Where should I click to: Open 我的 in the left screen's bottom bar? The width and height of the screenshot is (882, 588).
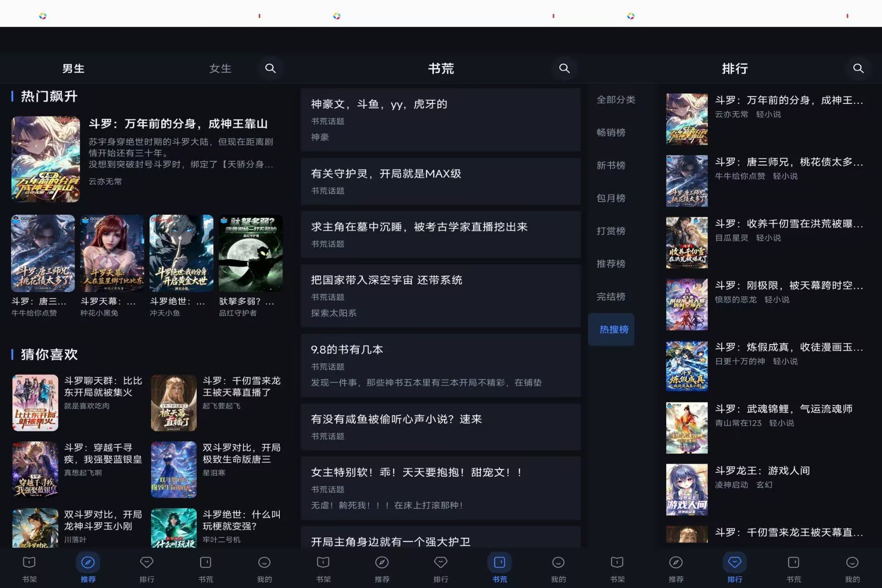click(265, 569)
